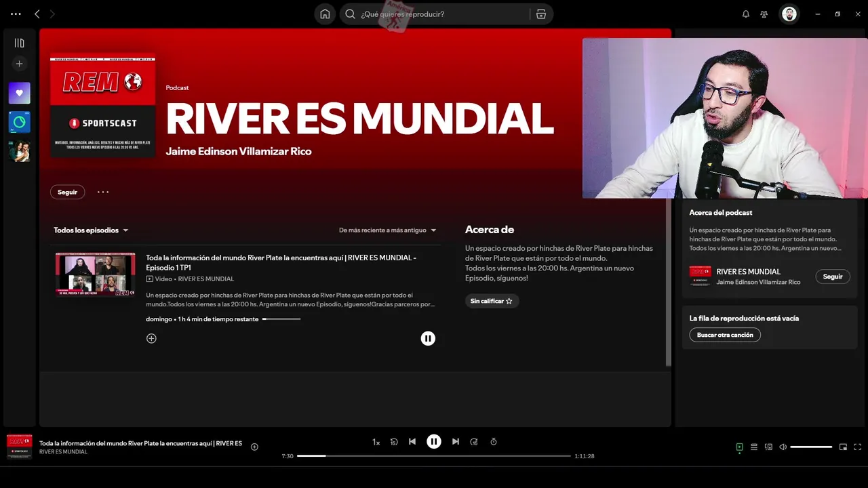Go back with the left arrow
Viewport: 868px width, 488px height.
(x=37, y=14)
